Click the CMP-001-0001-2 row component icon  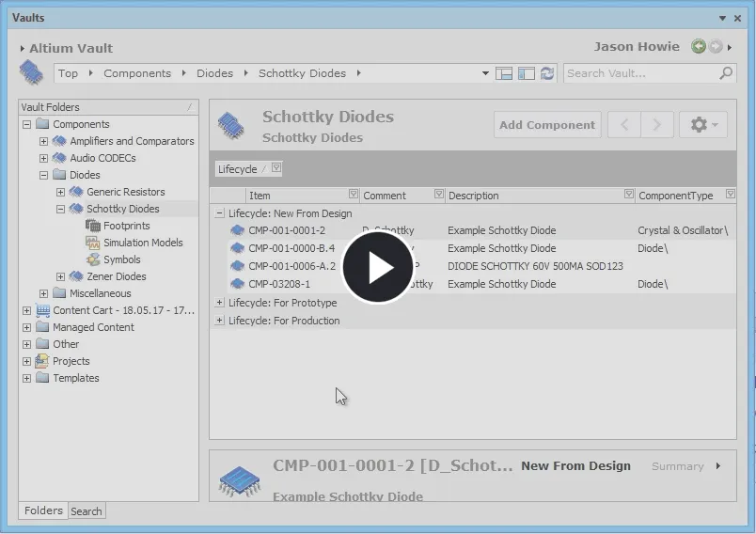pos(237,230)
